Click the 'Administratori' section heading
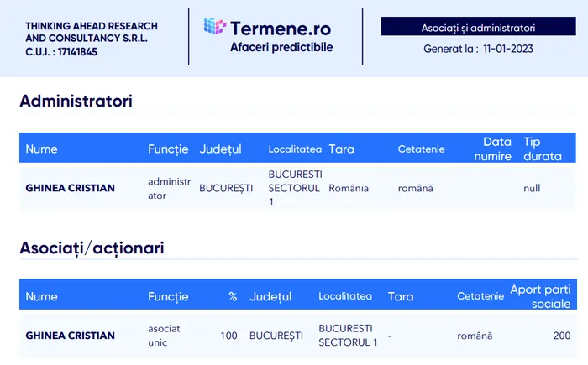The width and height of the screenshot is (588, 365). coord(76,101)
